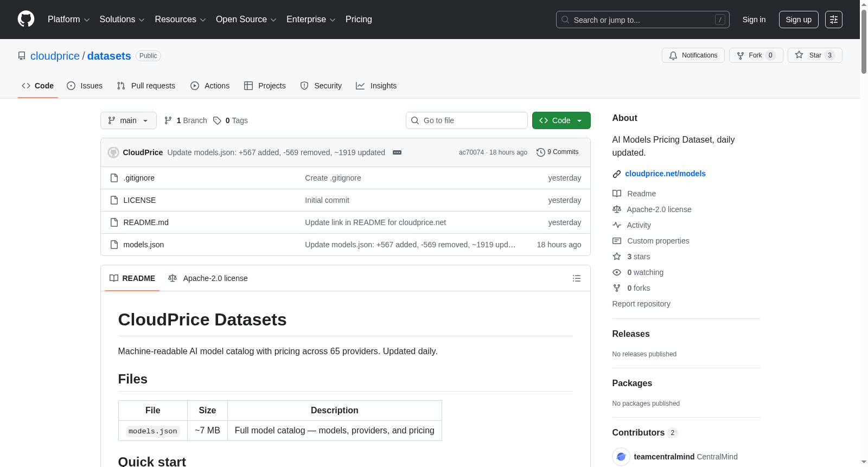Open the main branch selector dropdown
Viewport: 868px width, 467px height.
(x=129, y=120)
